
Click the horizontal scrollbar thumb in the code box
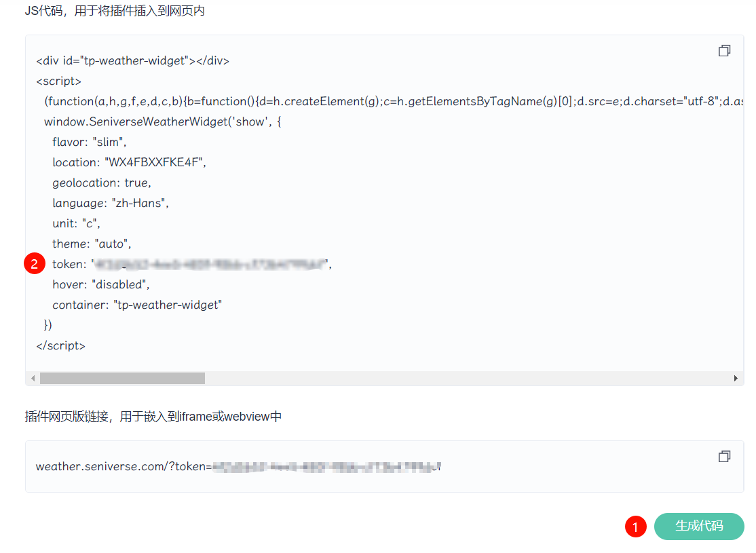(122, 379)
